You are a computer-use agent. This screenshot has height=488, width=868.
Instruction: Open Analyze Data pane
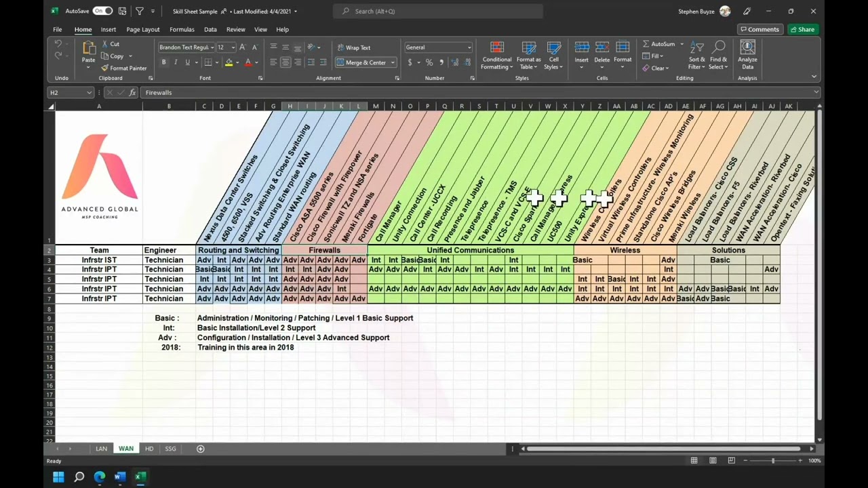tap(747, 55)
